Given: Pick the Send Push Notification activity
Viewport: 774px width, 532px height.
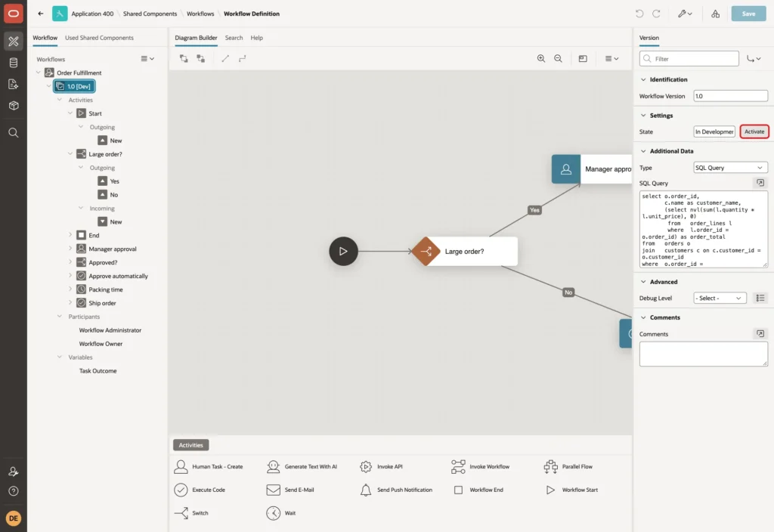Looking at the screenshot, I should (x=396, y=490).
